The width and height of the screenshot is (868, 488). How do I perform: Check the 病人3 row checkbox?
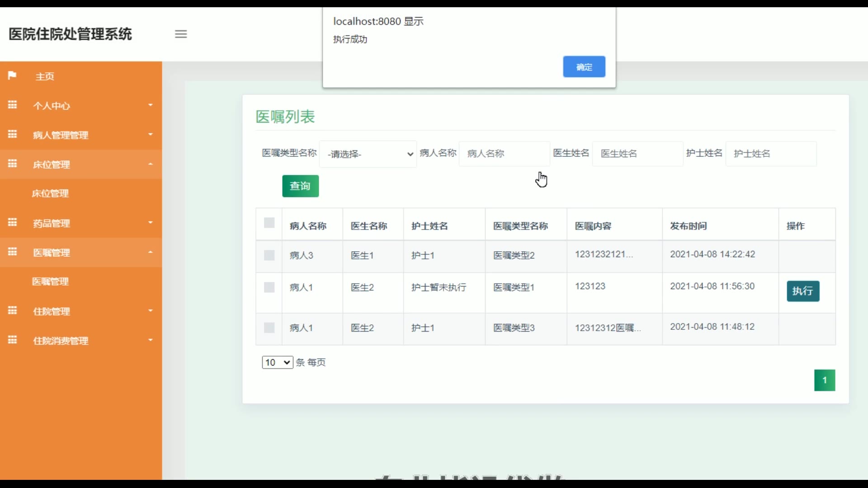point(269,255)
